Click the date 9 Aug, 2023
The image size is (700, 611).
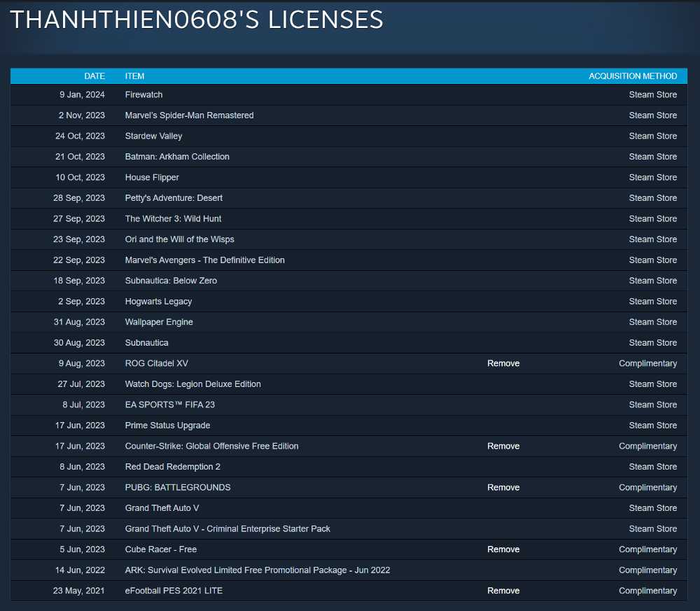pos(82,363)
